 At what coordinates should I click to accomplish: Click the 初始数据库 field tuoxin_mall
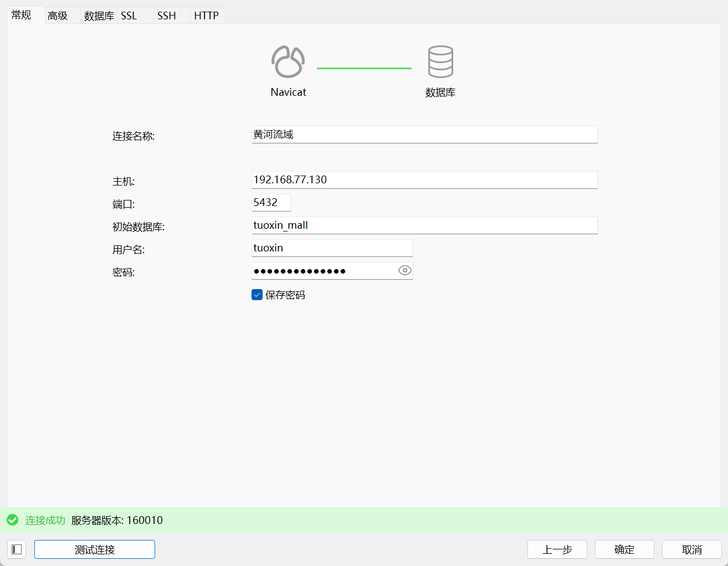(425, 225)
